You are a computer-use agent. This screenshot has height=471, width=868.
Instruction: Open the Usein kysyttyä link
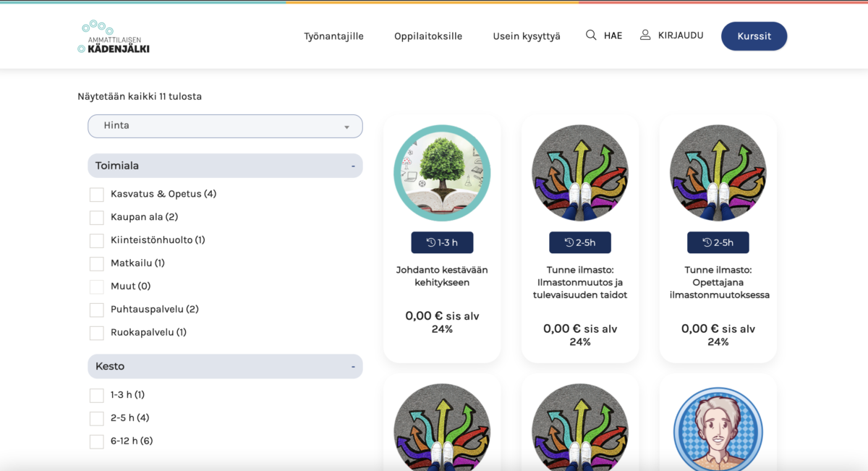pyautogui.click(x=527, y=36)
